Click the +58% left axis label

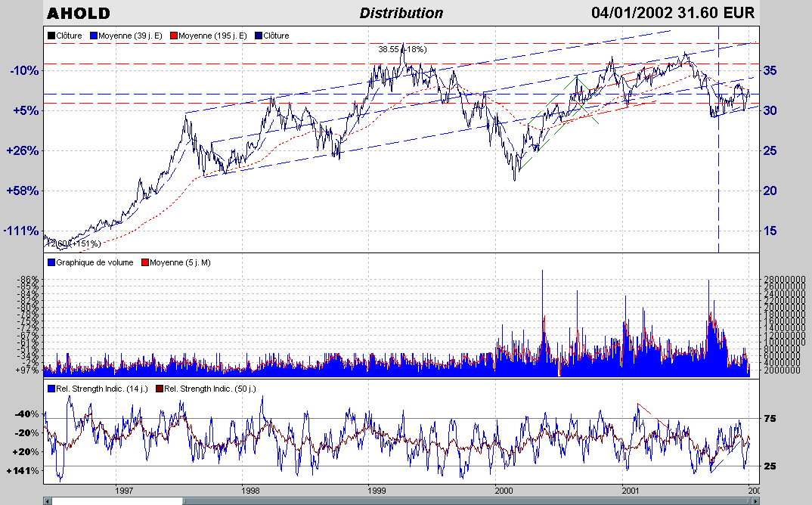[x=23, y=191]
